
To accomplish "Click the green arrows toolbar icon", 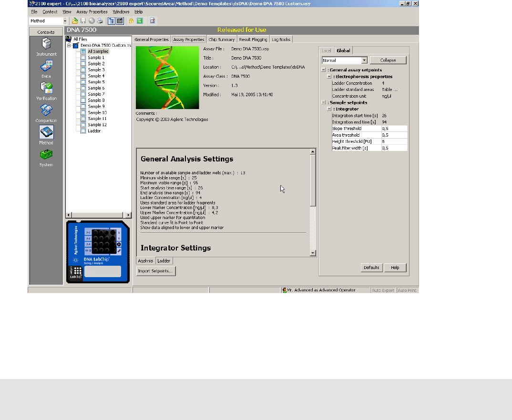I will (x=140, y=21).
